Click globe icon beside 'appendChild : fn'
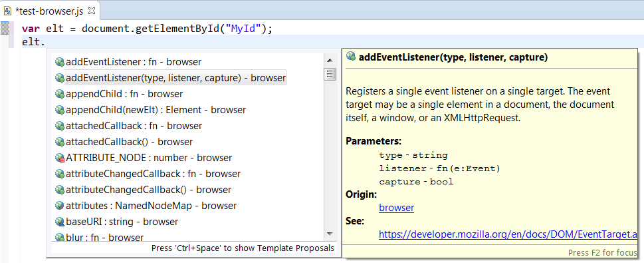 (x=60, y=94)
